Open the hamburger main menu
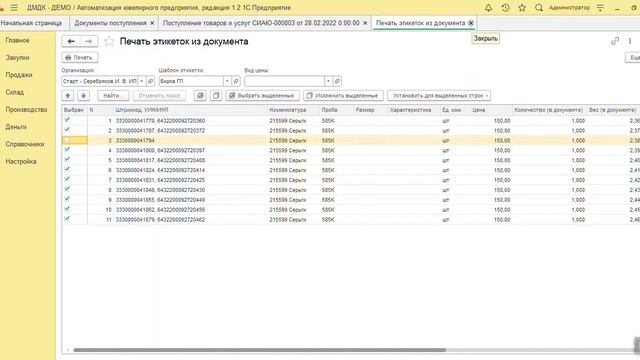The height and width of the screenshot is (360, 640). [x=14, y=8]
